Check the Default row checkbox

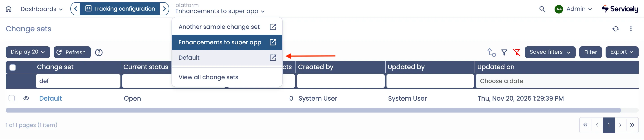[x=12, y=98]
